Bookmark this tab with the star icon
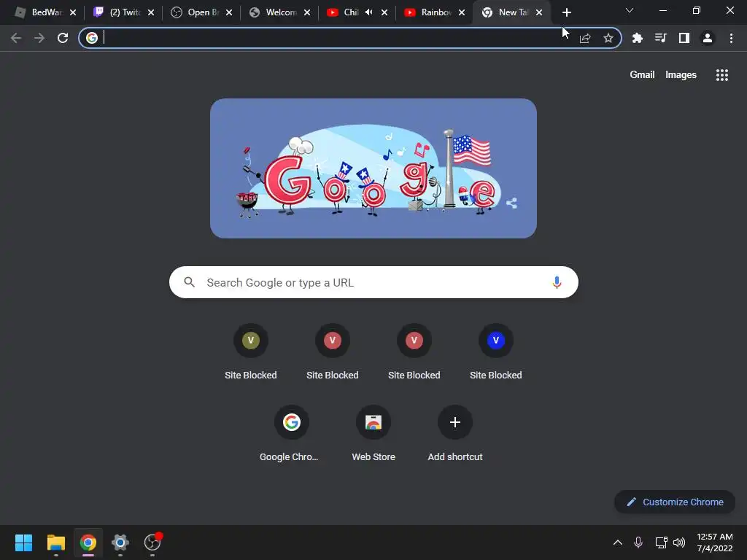The width and height of the screenshot is (747, 560). (608, 38)
